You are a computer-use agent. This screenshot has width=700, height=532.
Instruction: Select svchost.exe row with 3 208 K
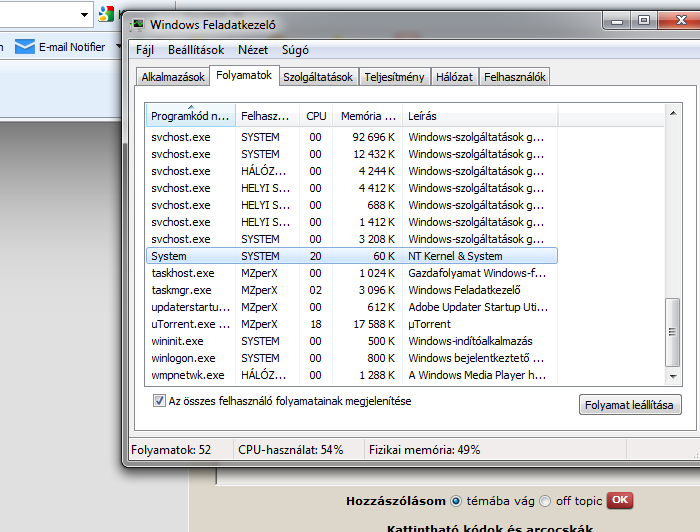click(352, 239)
